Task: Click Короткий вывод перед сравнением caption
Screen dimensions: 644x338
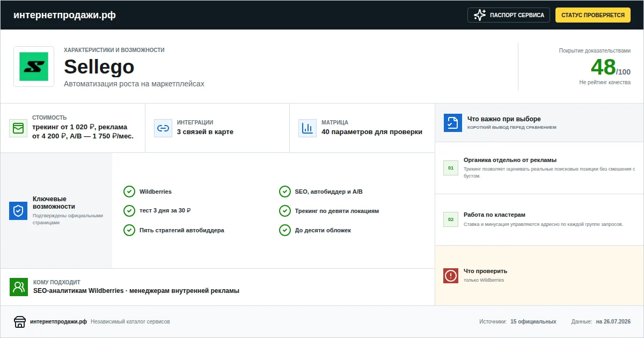Action: (x=512, y=128)
